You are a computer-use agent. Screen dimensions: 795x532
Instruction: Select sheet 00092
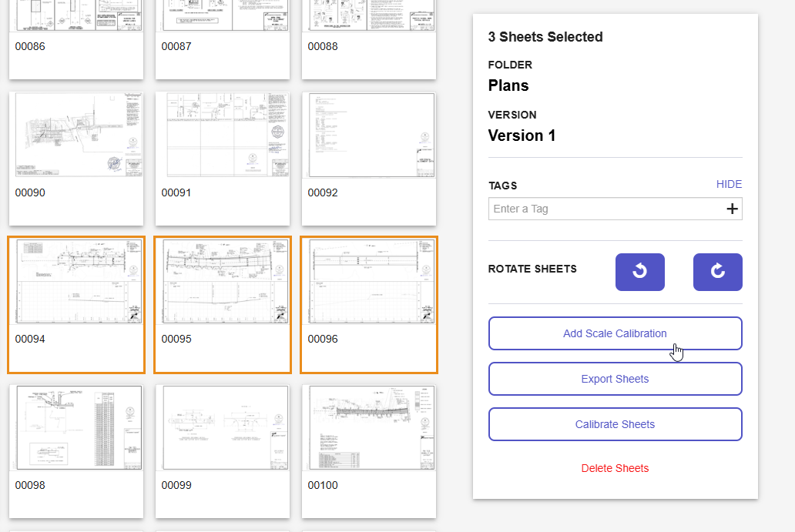pyautogui.click(x=368, y=135)
